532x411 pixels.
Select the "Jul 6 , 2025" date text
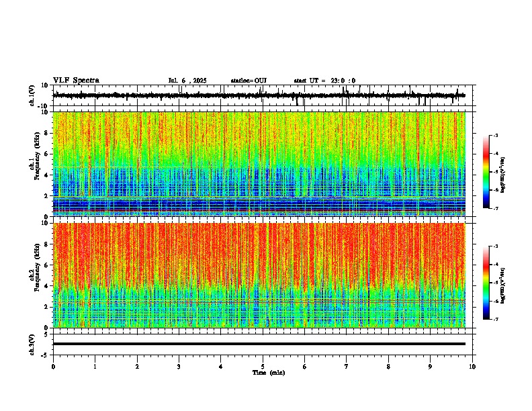187,81
